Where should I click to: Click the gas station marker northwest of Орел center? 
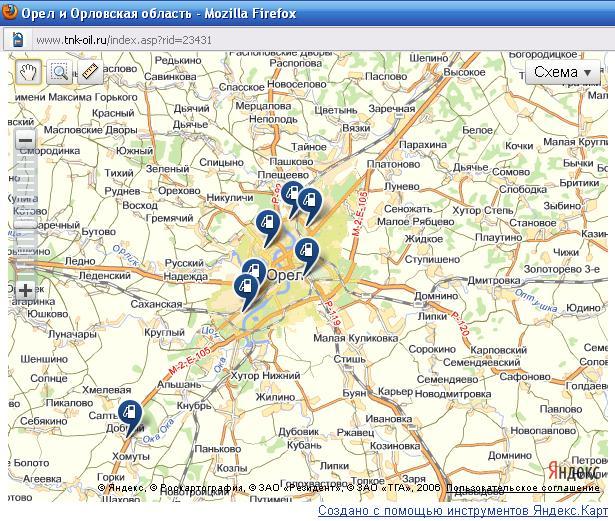267,224
